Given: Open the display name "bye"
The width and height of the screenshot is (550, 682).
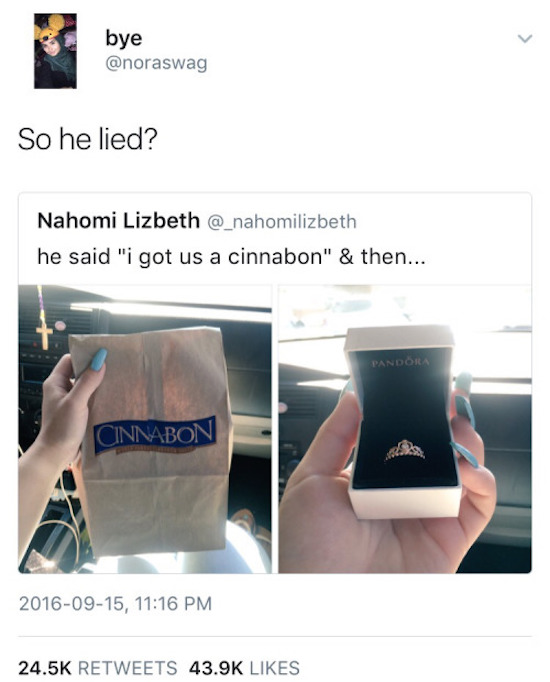Looking at the screenshot, I should 123,38.
